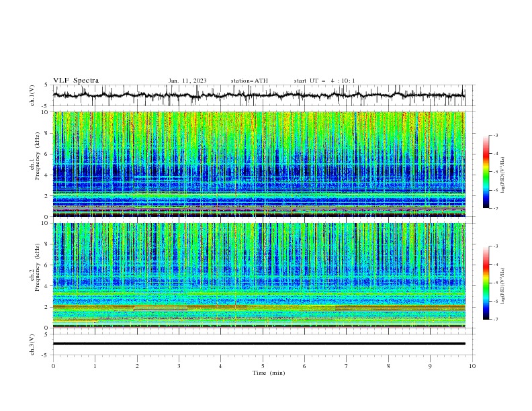Click the ch.2 spectrogram plot
Image resolution: width=532 pixels, height=411 pixels.
coord(259,275)
